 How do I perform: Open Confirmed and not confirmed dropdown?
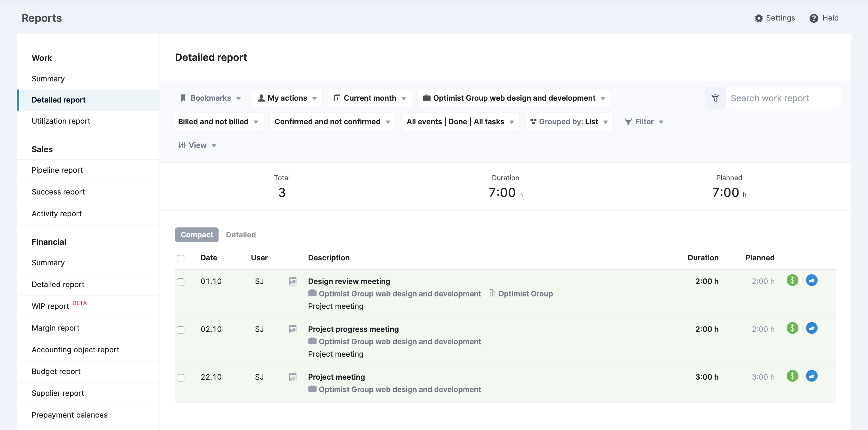click(332, 122)
